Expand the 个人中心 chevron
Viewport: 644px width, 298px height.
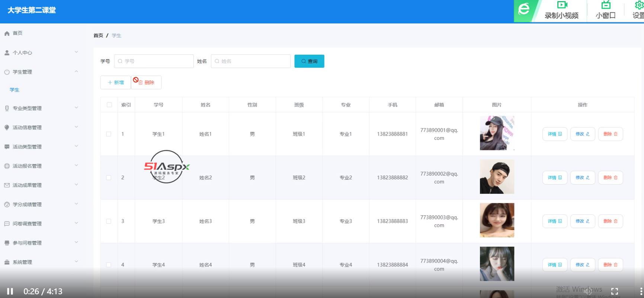[x=76, y=52]
